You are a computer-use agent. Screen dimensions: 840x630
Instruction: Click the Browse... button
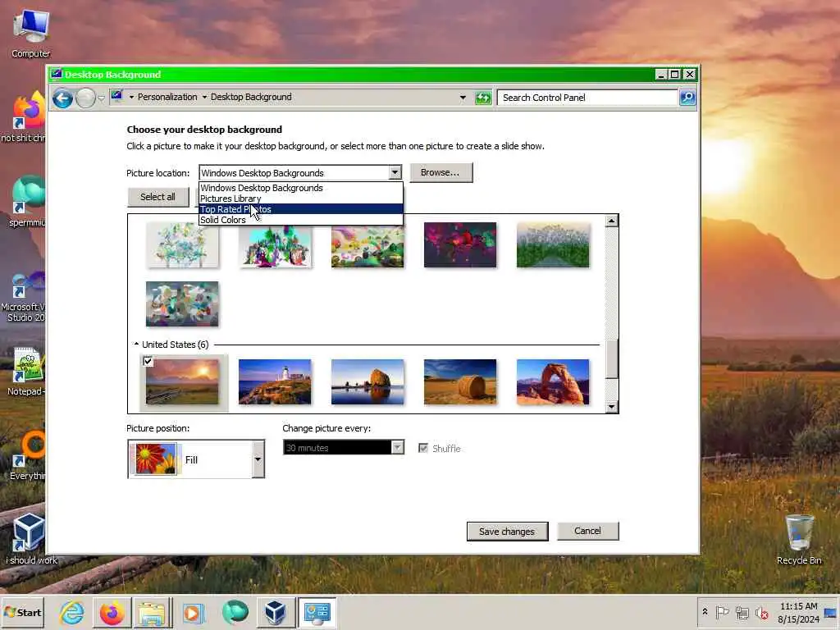tap(441, 172)
